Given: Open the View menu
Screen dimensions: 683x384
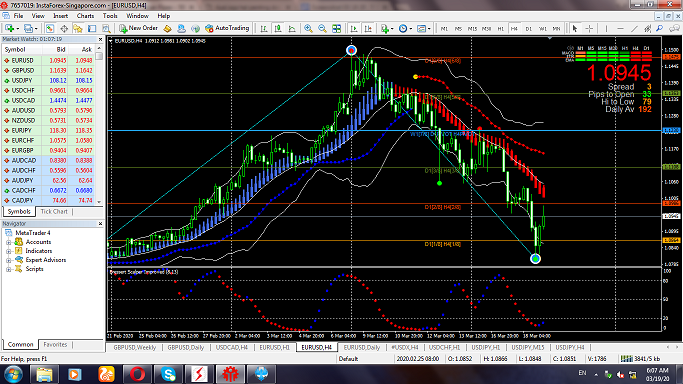Looking at the screenshot, I should pyautogui.click(x=38, y=16).
